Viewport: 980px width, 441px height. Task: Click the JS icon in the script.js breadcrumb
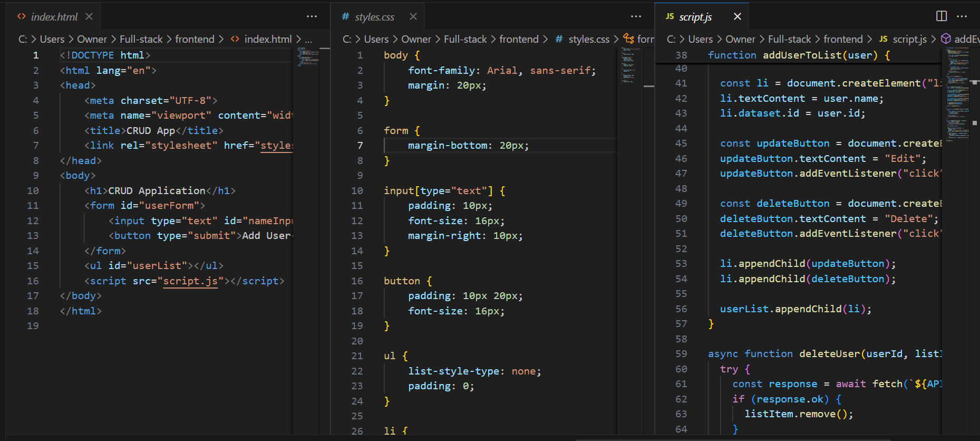click(884, 39)
